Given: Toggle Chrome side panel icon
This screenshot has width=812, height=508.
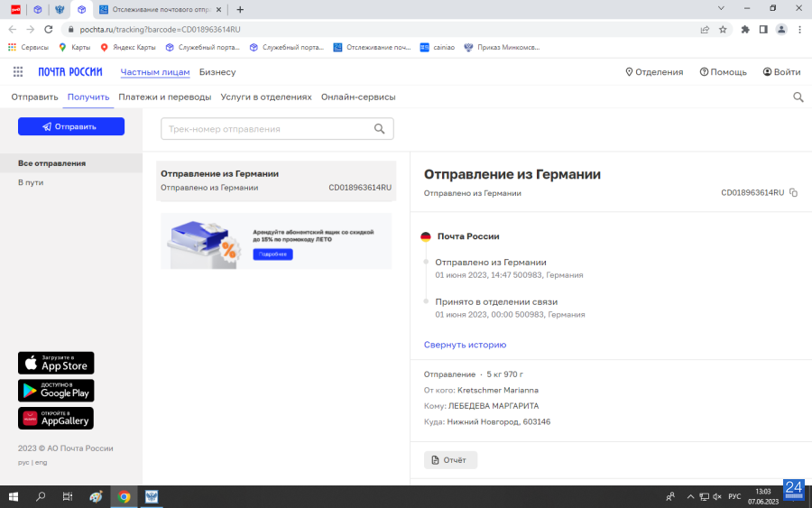Looking at the screenshot, I should click(x=763, y=30).
